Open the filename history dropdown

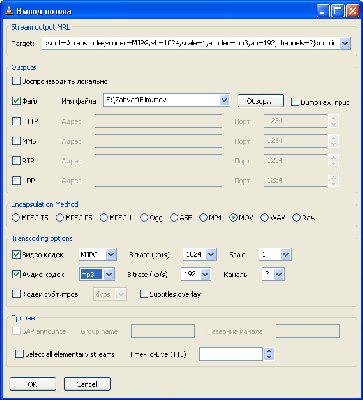pyautogui.click(x=225, y=100)
